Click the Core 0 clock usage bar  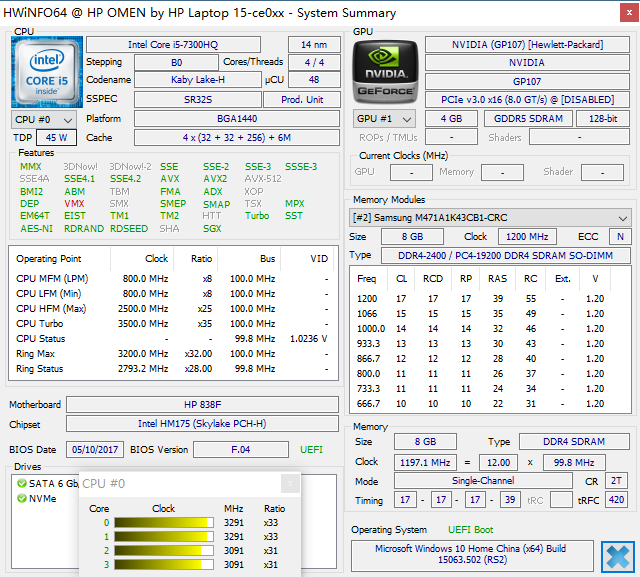point(163,522)
